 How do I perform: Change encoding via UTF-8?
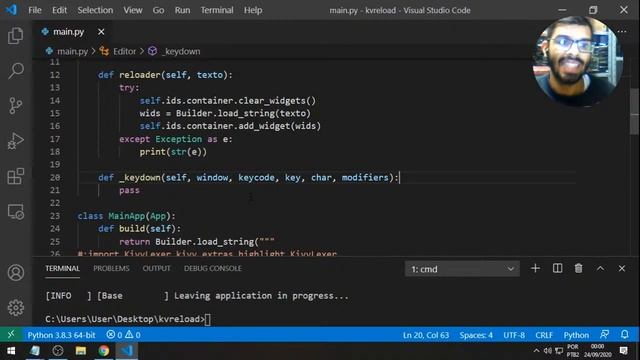[514, 335]
